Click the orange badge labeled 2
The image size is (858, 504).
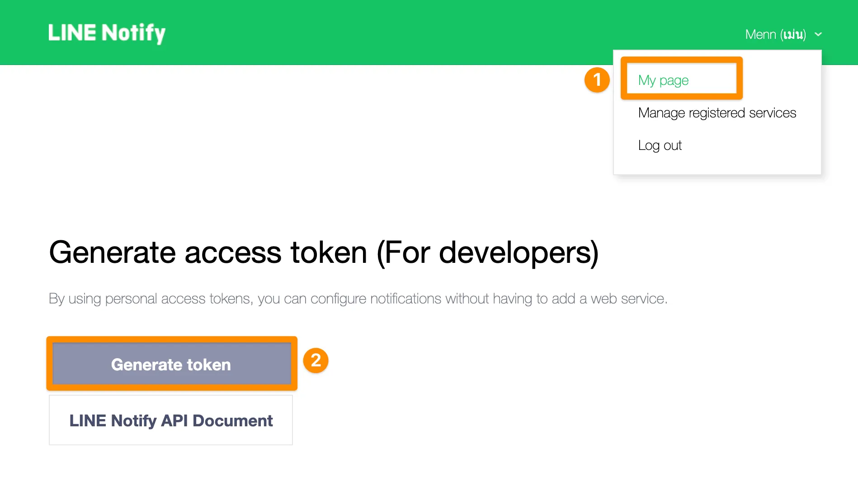tap(316, 361)
